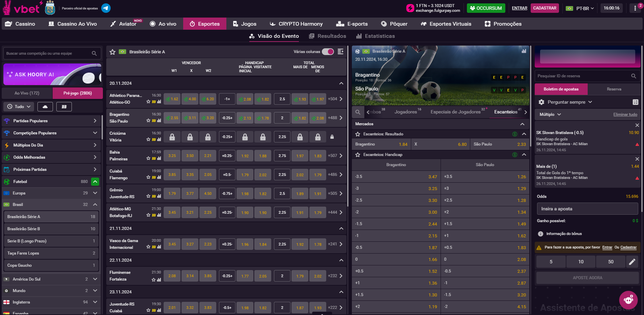Click APOSTE AGORA button
The height and width of the screenshot is (315, 644).
pyautogui.click(x=587, y=278)
